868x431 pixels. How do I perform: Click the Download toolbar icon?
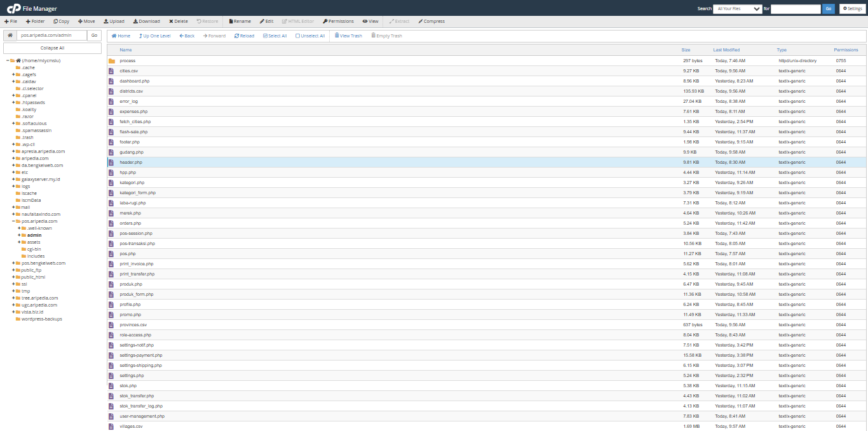135,22
